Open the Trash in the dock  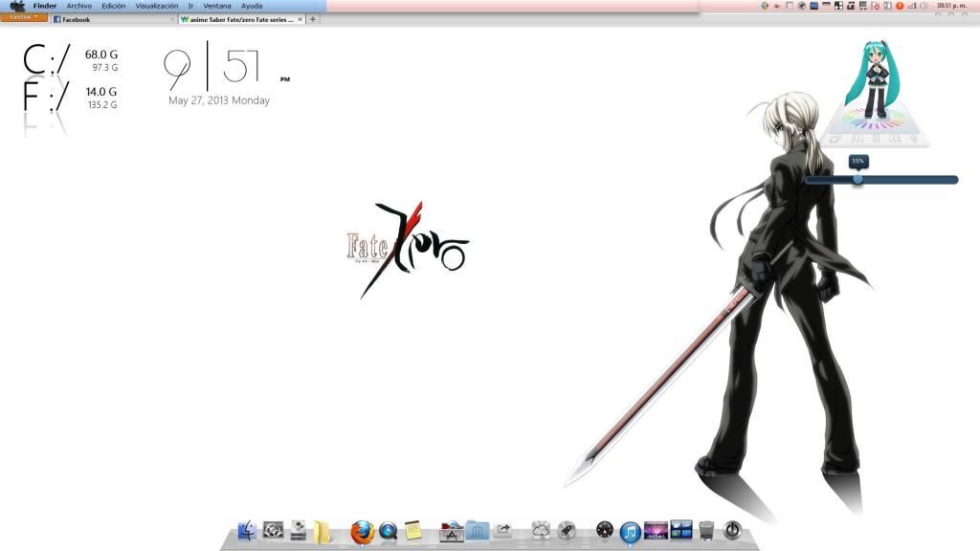[706, 530]
